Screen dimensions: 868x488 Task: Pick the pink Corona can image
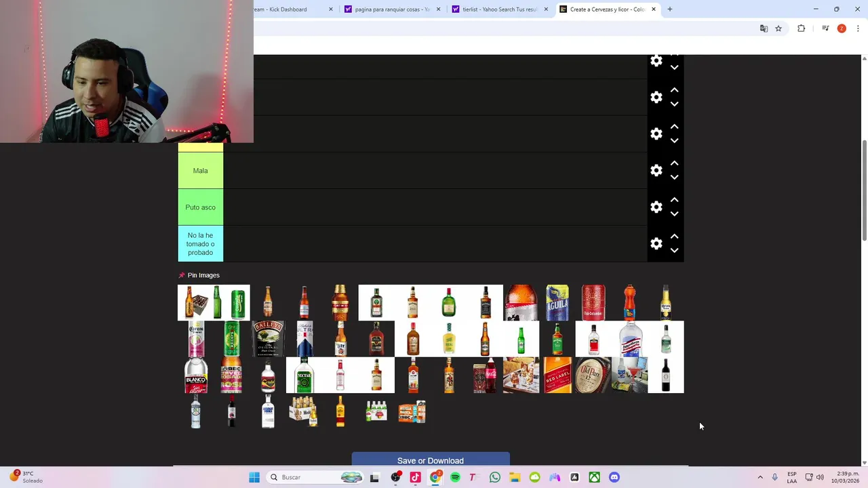196,339
